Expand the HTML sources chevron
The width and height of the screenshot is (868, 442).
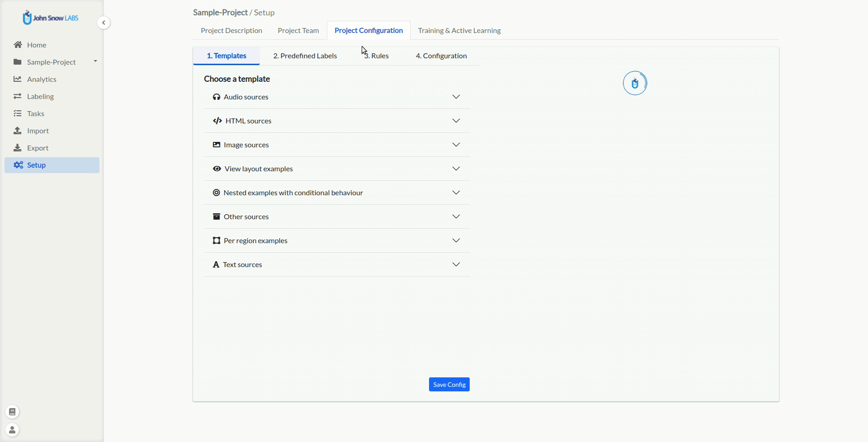point(456,121)
